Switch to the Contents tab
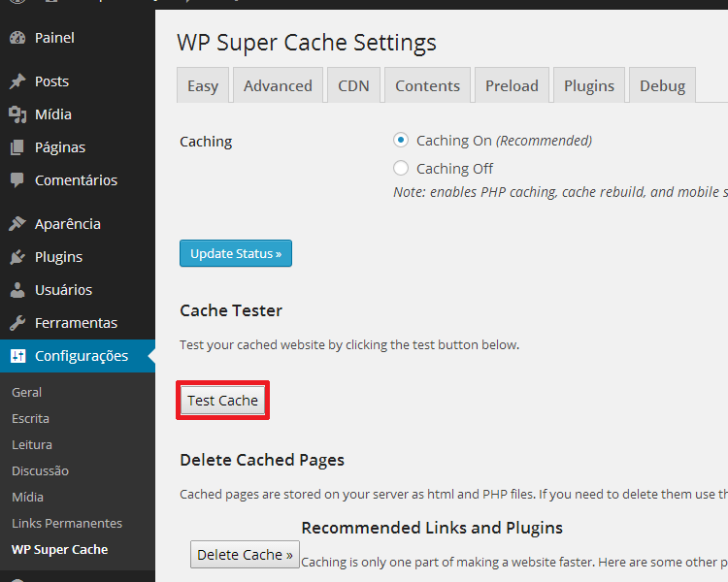This screenshot has width=728, height=582. point(428,85)
